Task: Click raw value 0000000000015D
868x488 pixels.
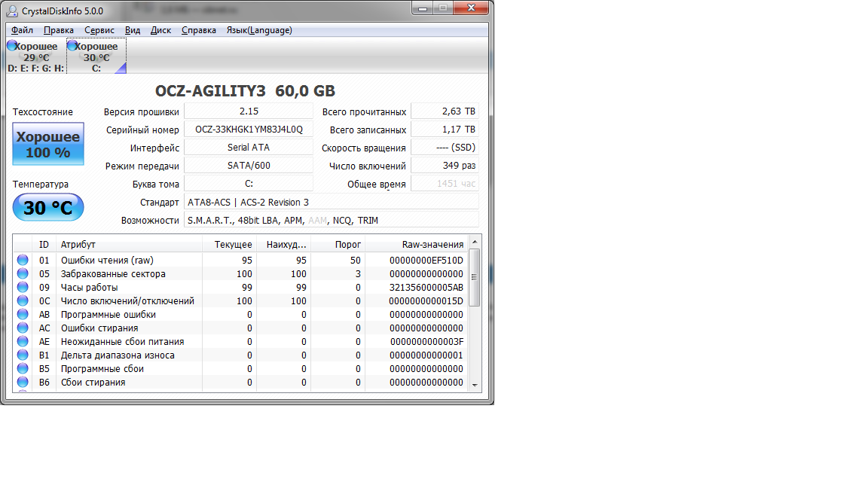Action: 426,300
